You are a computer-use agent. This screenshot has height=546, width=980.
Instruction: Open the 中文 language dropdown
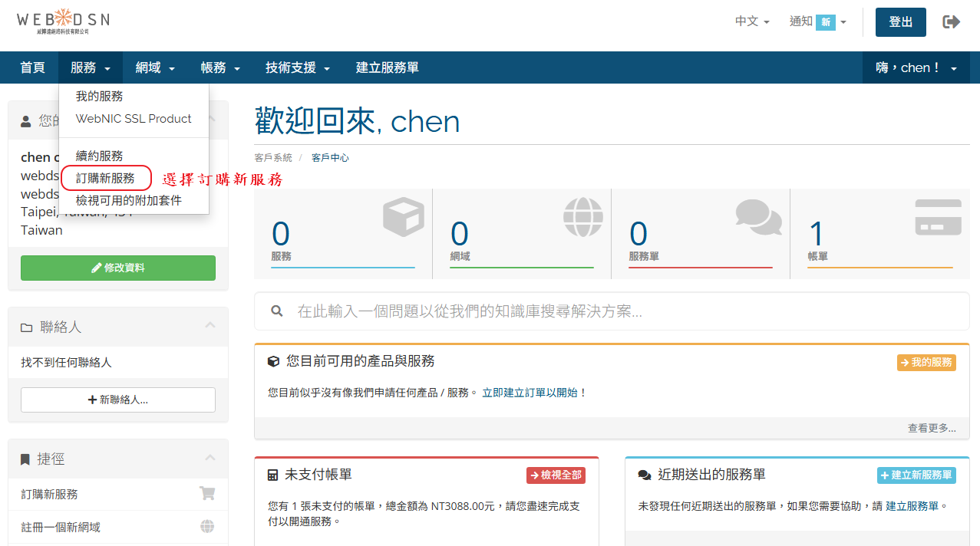[752, 21]
